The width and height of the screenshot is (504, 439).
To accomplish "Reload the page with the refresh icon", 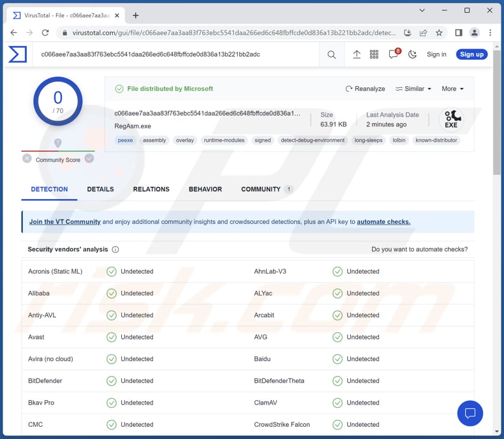I will (45, 33).
